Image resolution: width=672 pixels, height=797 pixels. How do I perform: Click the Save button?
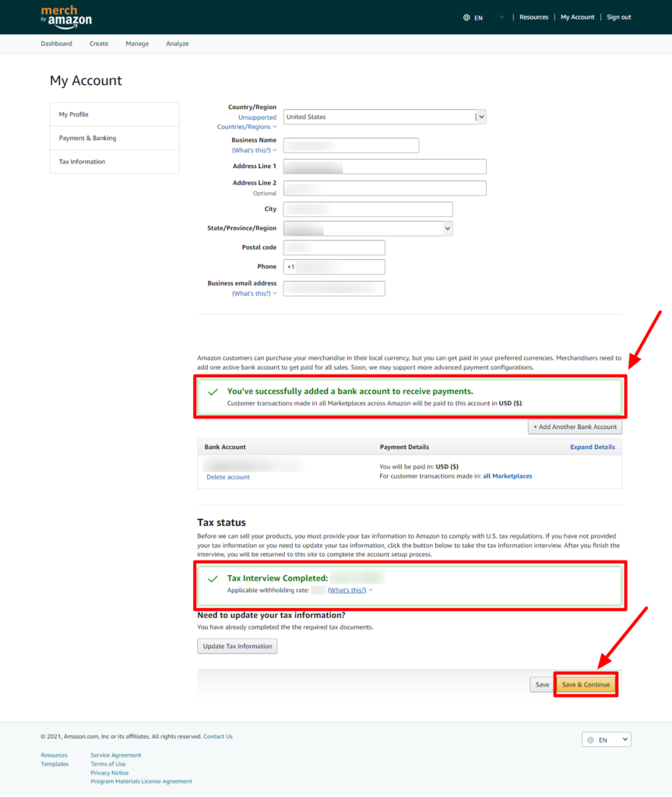pyautogui.click(x=542, y=685)
